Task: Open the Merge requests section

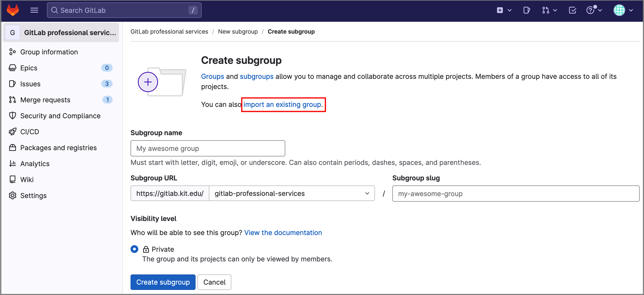Action: click(x=45, y=100)
